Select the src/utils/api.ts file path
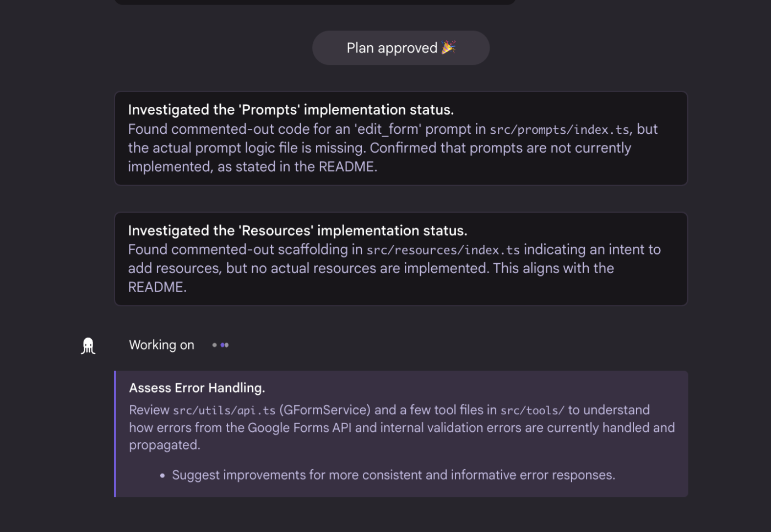This screenshot has height=532, width=771. click(x=224, y=411)
